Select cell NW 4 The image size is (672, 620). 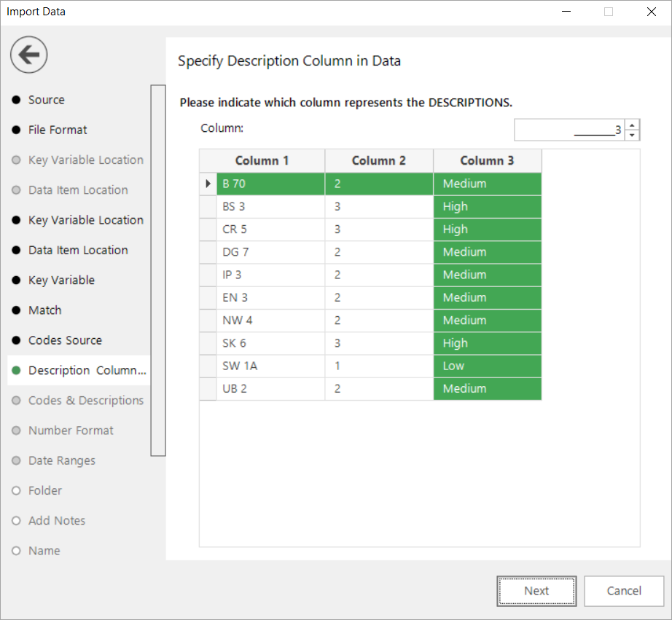(270, 320)
